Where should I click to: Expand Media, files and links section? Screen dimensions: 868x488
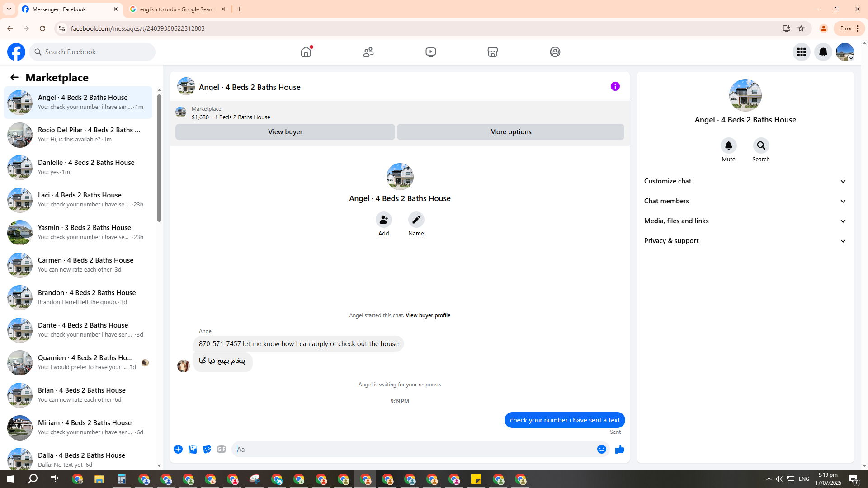click(x=745, y=221)
